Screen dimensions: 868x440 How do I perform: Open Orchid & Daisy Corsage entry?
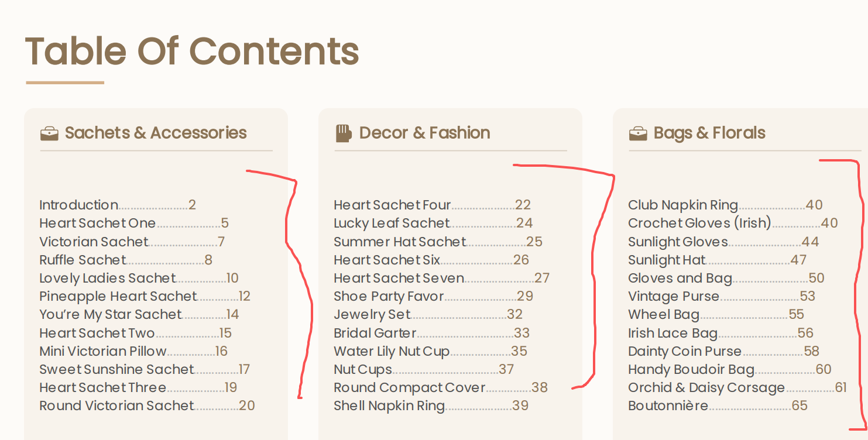[x=737, y=387]
